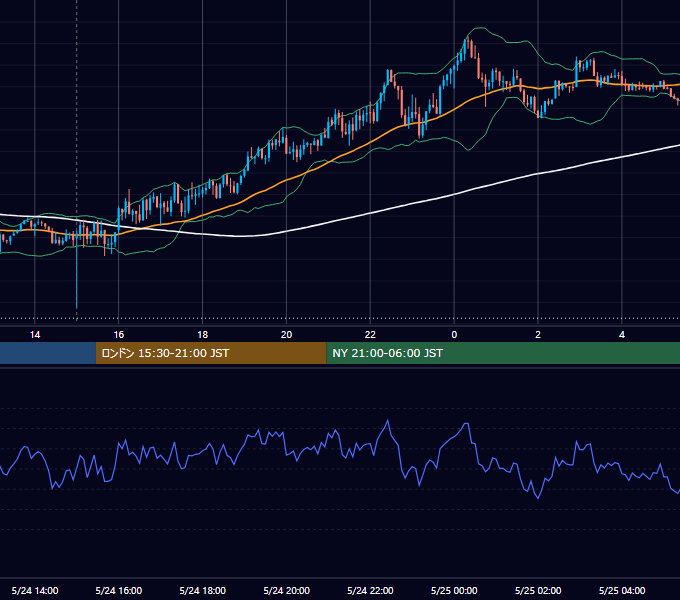Click the 22 hour axis label
Screen dimensions: 680x600
pos(370,335)
